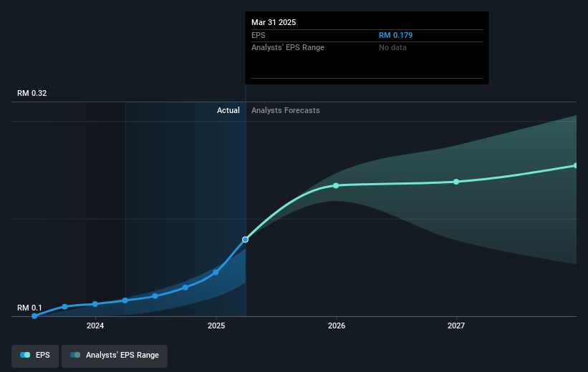Click the Actual section label
This screenshot has height=372, width=588.
tap(228, 110)
